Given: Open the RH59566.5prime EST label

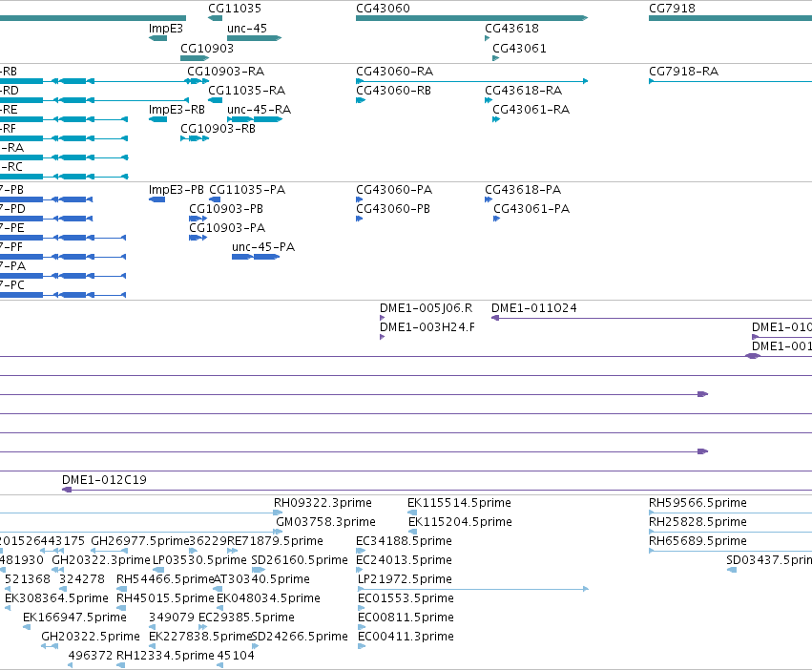Looking at the screenshot, I should (697, 503).
